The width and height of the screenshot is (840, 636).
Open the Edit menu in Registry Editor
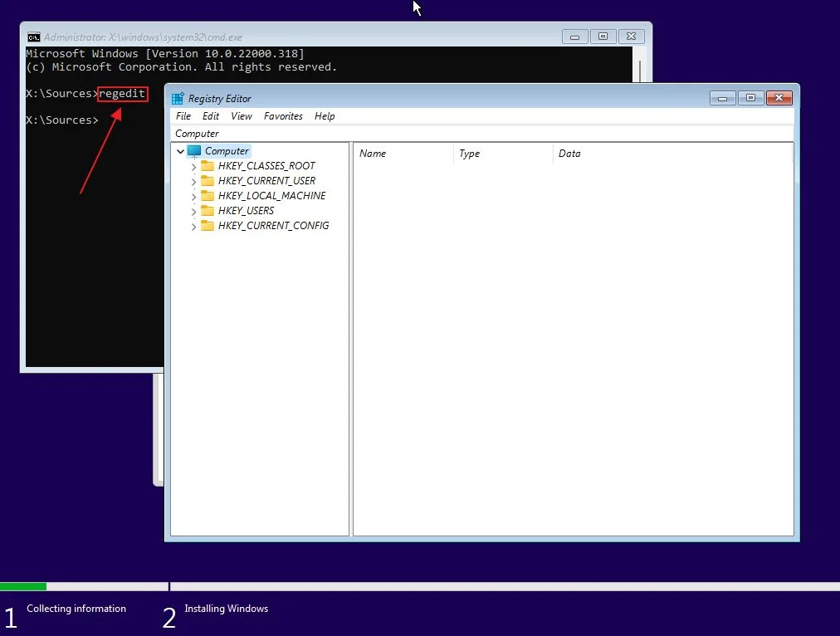pyautogui.click(x=211, y=116)
